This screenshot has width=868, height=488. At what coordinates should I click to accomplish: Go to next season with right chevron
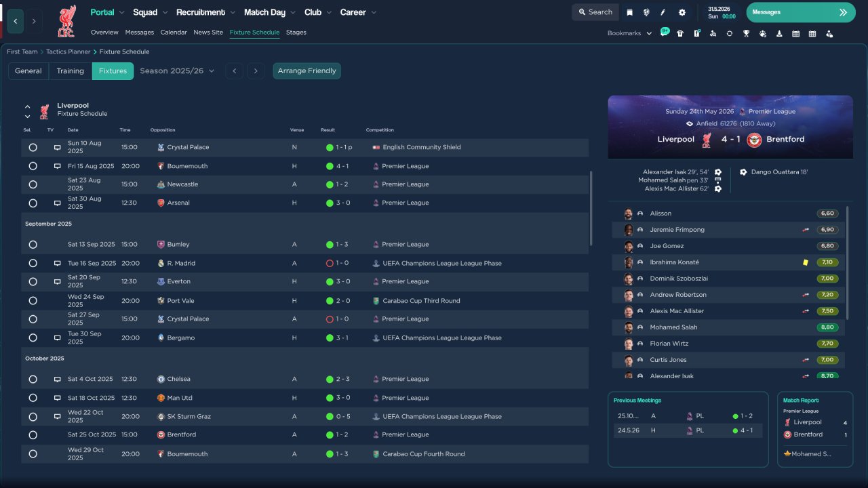[255, 71]
